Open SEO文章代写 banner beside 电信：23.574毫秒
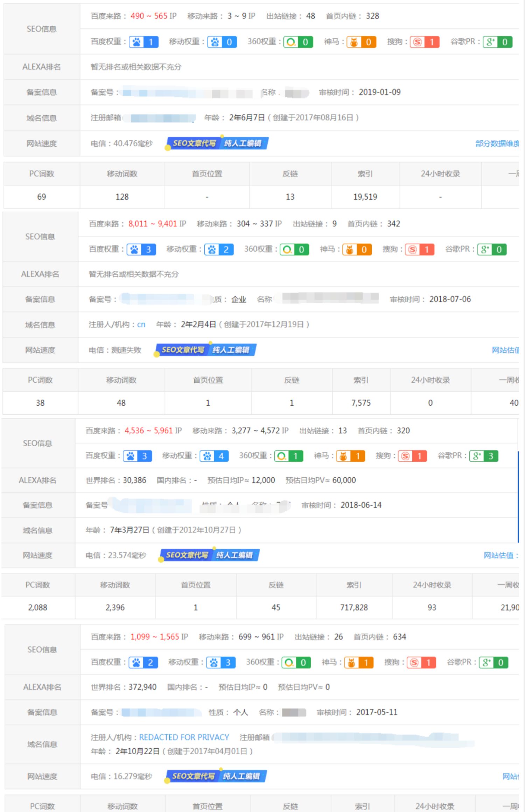This screenshot has width=525, height=812. pos(209,555)
